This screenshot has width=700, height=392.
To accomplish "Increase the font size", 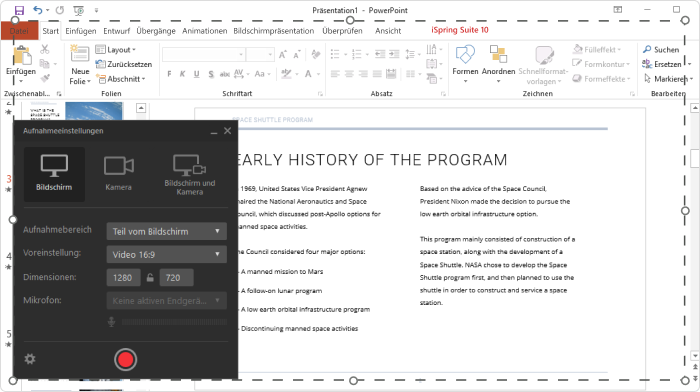I will coord(283,54).
